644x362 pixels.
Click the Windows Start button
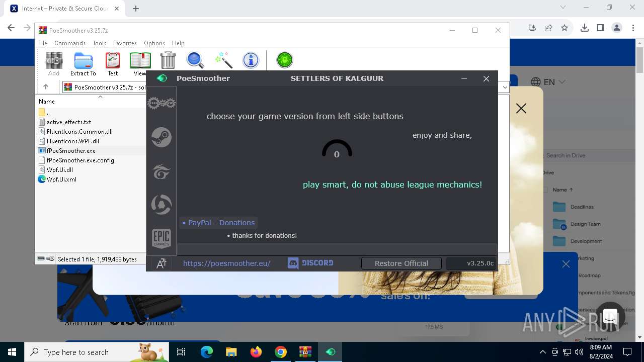coord(12,352)
